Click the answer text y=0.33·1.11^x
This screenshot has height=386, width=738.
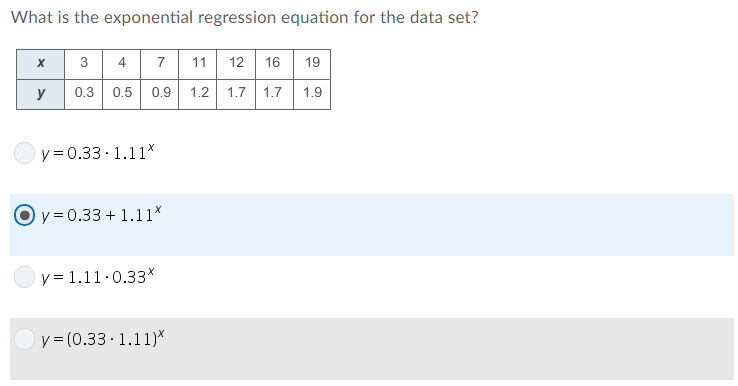coord(98,153)
